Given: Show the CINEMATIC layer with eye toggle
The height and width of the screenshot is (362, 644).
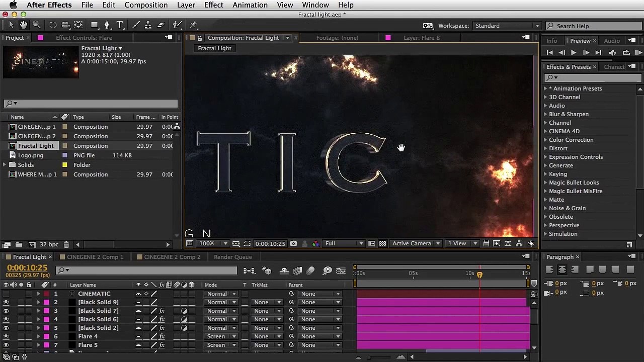Looking at the screenshot, I should 6,294.
